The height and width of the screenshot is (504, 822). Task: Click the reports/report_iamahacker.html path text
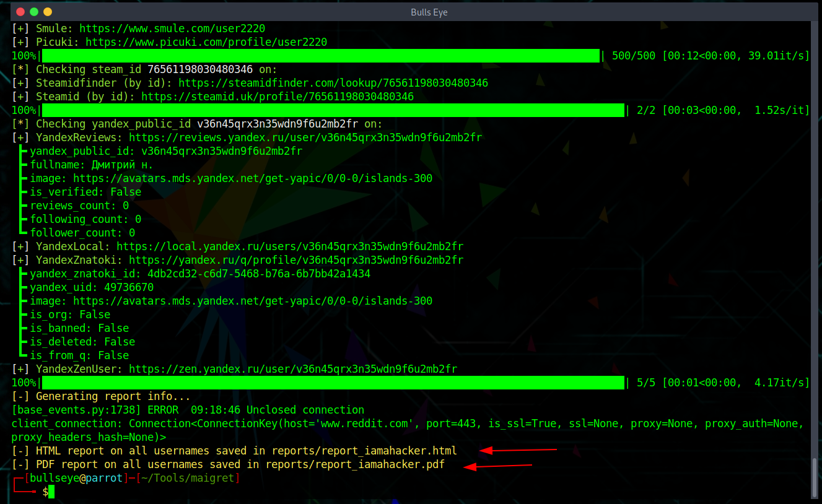364,451
